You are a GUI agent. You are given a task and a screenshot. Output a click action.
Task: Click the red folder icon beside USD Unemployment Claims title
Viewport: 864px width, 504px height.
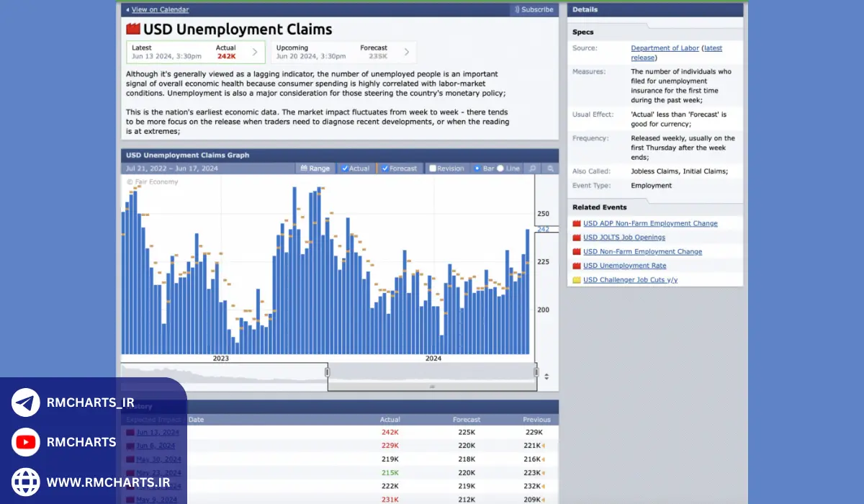coord(132,30)
